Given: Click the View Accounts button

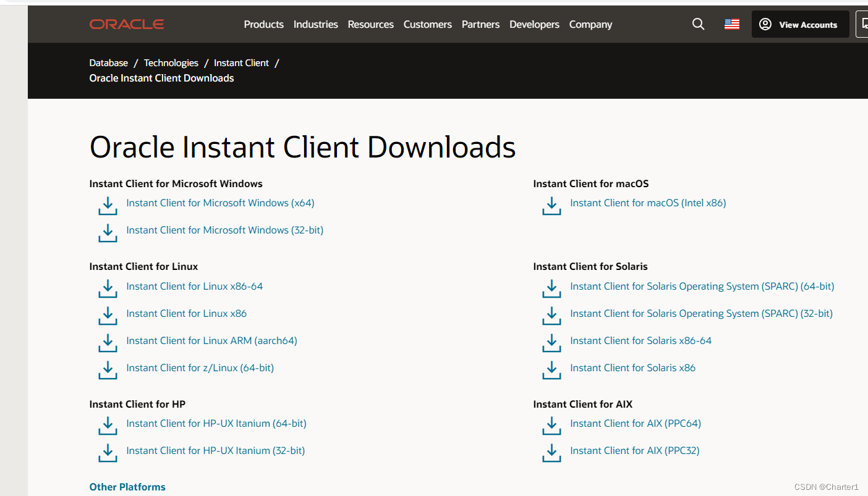Looking at the screenshot, I should (800, 24).
